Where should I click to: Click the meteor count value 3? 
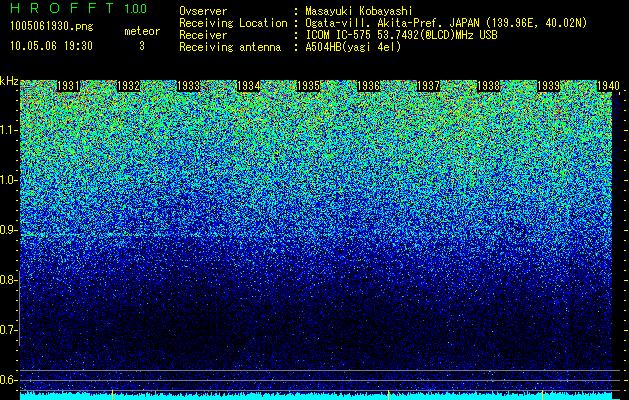[x=142, y=46]
